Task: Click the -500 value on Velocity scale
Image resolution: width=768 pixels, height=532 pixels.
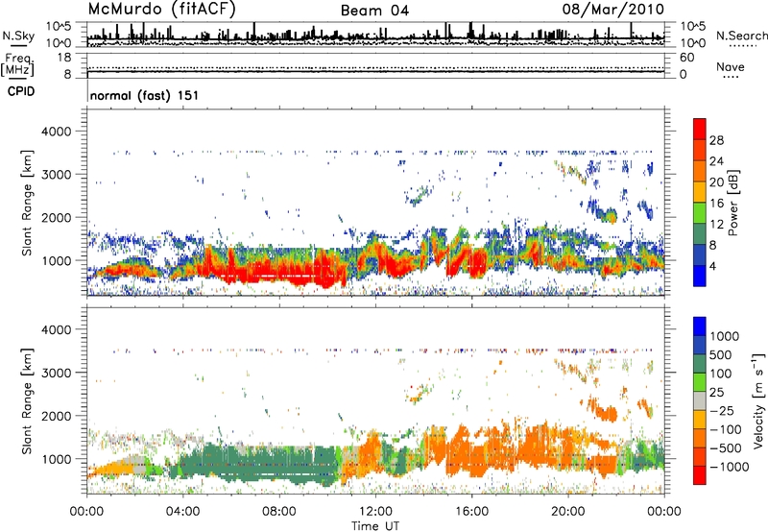Action: 726,448
